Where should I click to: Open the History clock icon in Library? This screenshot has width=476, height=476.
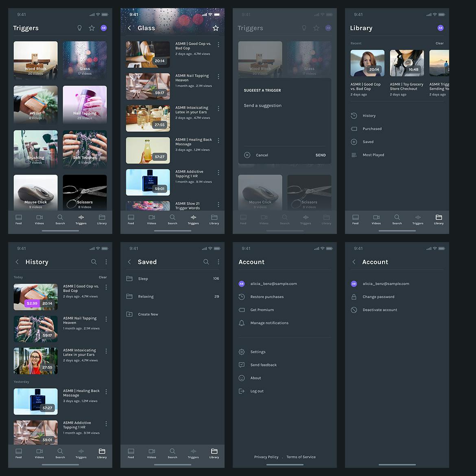[x=354, y=116]
